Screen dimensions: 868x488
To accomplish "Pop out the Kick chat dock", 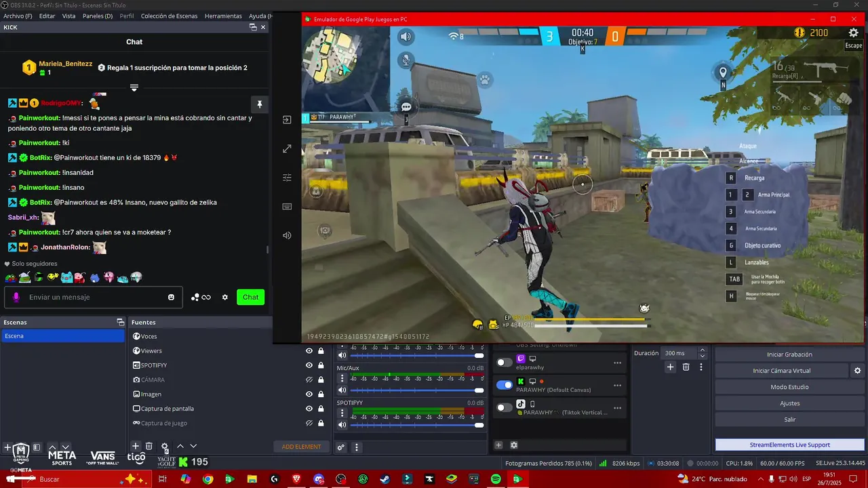I will click(253, 27).
